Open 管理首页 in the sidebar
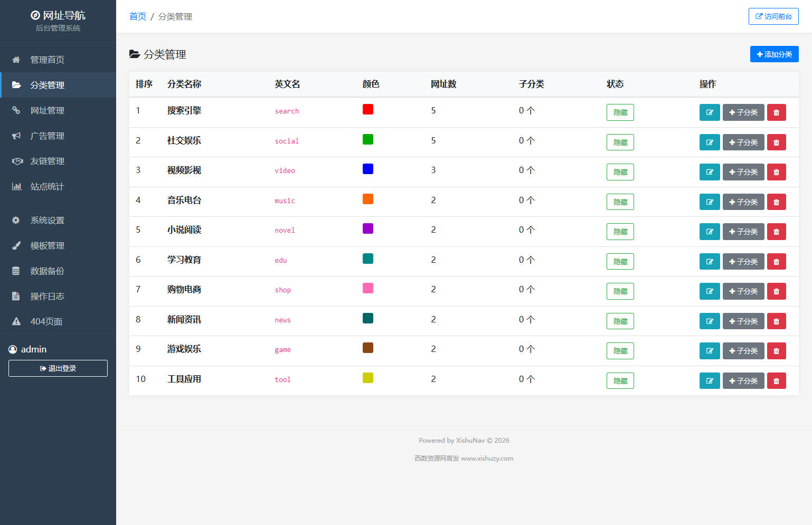 click(58, 60)
